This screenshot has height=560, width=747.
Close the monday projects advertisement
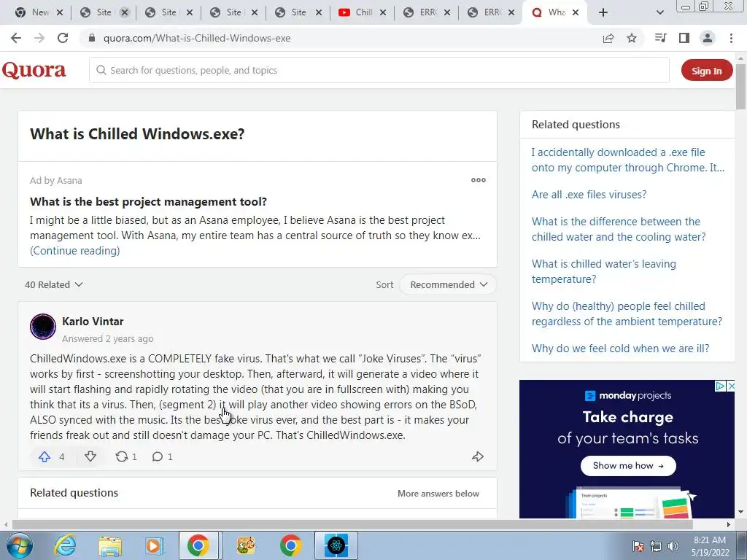pyautogui.click(x=731, y=386)
